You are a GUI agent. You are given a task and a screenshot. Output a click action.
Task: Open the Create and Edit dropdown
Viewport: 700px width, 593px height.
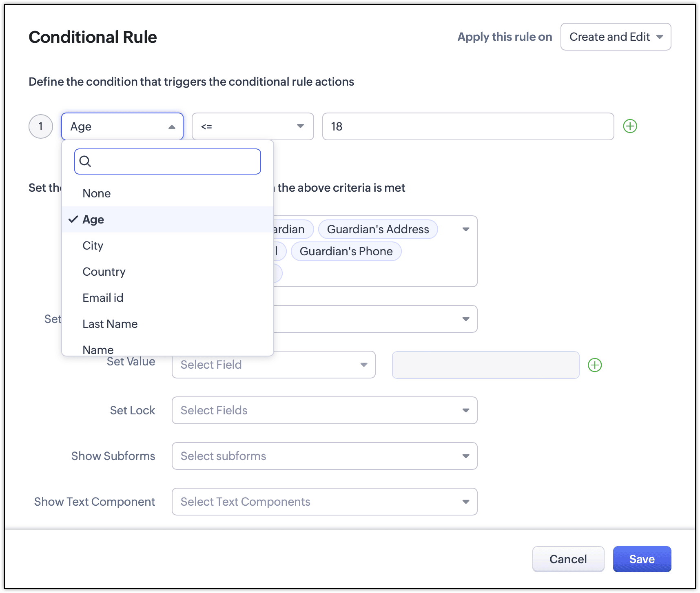click(x=615, y=37)
